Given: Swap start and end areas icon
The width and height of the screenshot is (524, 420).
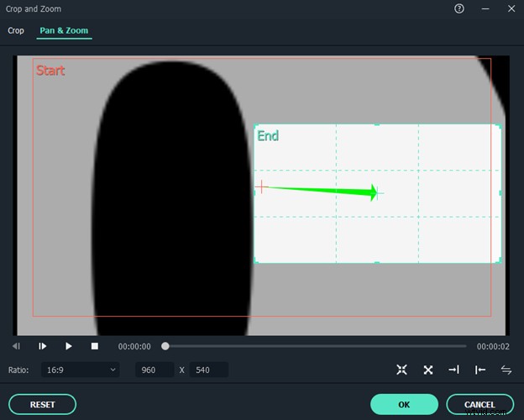Looking at the screenshot, I should [x=506, y=370].
